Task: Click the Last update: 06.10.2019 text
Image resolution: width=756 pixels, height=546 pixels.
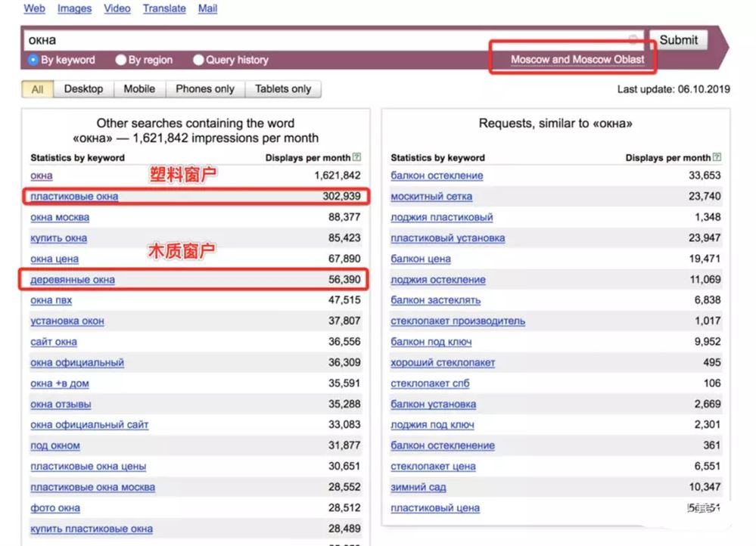Action: [674, 89]
